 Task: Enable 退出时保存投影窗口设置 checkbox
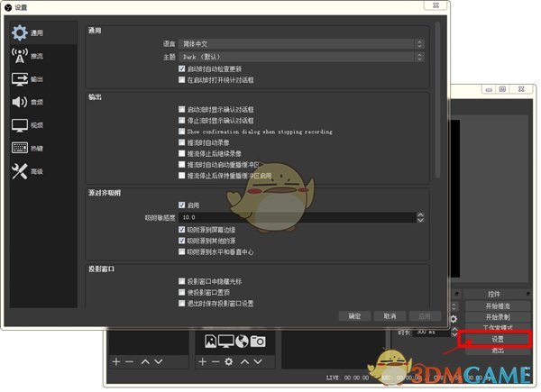(x=182, y=304)
